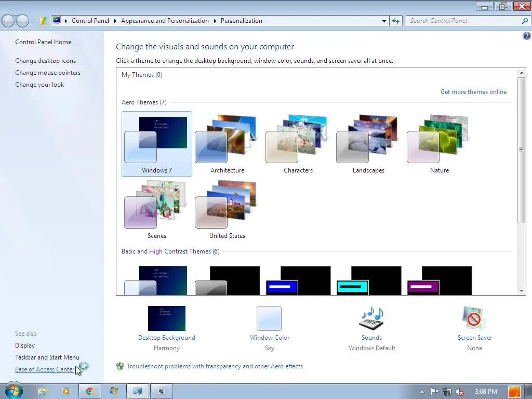Open Change mouse pointers link
The height and width of the screenshot is (399, 532).
pos(48,73)
